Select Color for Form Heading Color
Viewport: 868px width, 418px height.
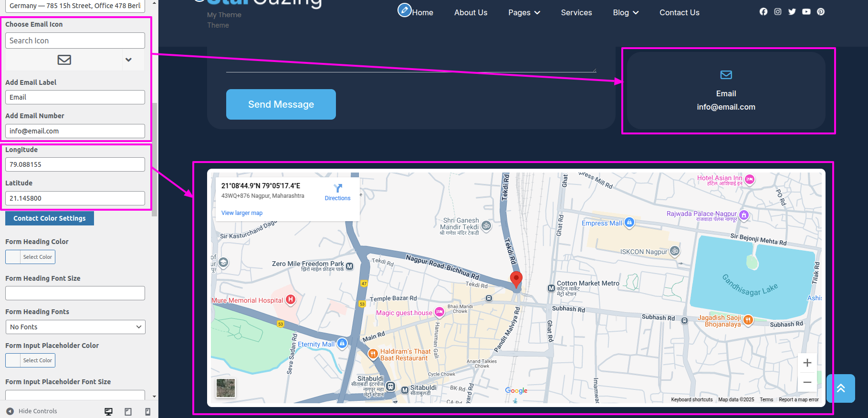(31, 257)
